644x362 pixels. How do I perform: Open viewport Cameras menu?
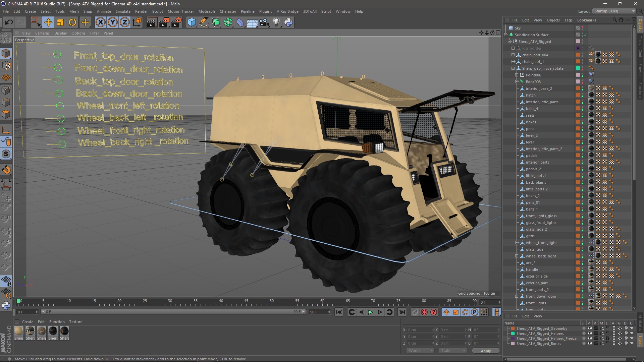click(x=42, y=33)
